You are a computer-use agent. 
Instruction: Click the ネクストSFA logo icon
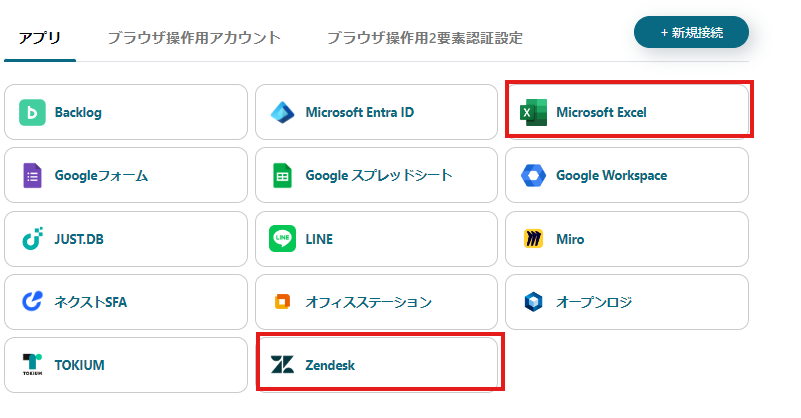tap(33, 302)
